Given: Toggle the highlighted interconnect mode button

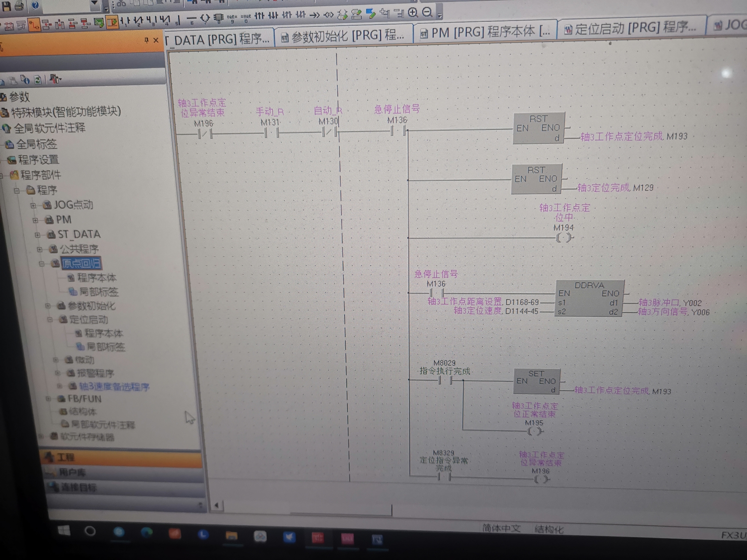Looking at the screenshot, I should pyautogui.click(x=34, y=25).
